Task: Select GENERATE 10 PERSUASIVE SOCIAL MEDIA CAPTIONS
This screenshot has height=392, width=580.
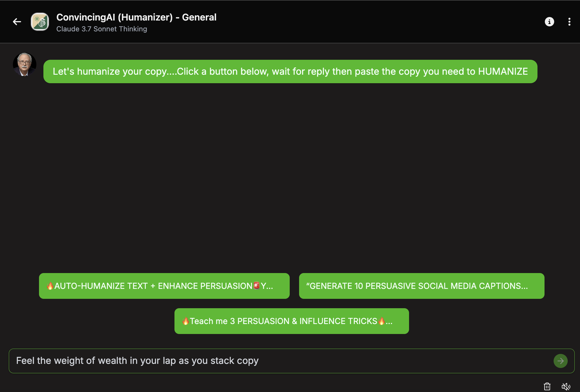Action: point(421,286)
